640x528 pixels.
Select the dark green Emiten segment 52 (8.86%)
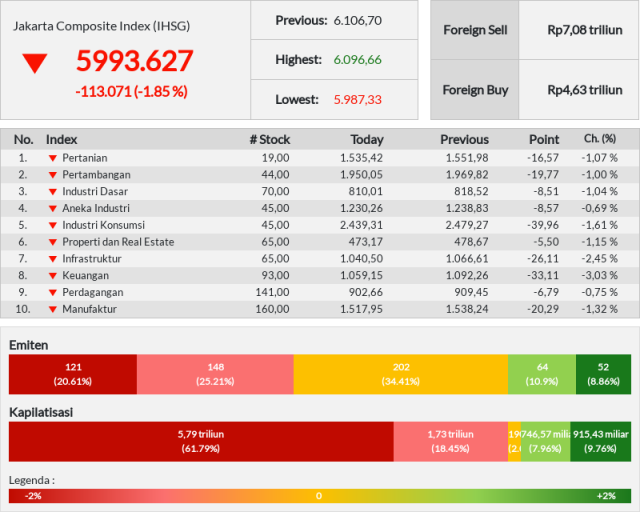point(603,374)
